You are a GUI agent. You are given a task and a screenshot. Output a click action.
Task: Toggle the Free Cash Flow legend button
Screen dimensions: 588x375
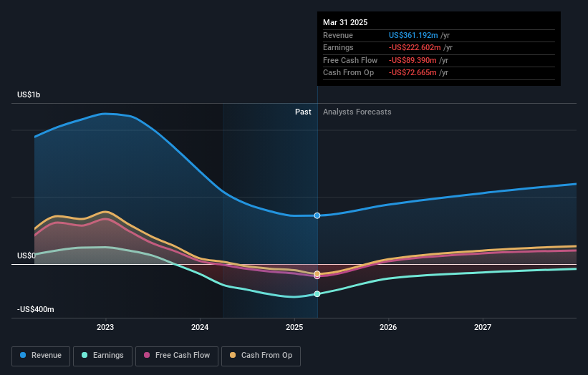177,356
